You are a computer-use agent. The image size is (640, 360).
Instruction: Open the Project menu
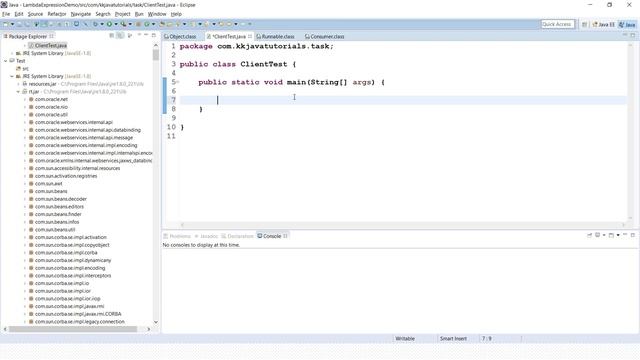point(122,14)
